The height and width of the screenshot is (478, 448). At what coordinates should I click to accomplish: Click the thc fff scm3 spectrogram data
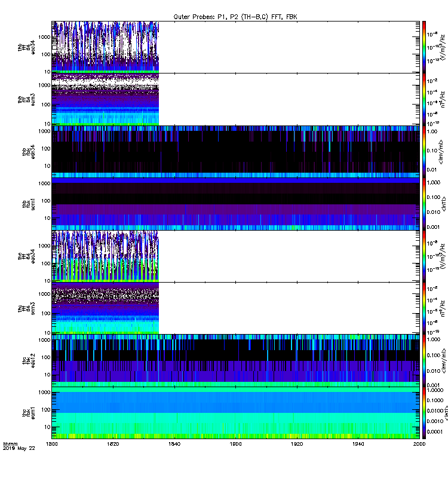tap(105, 308)
